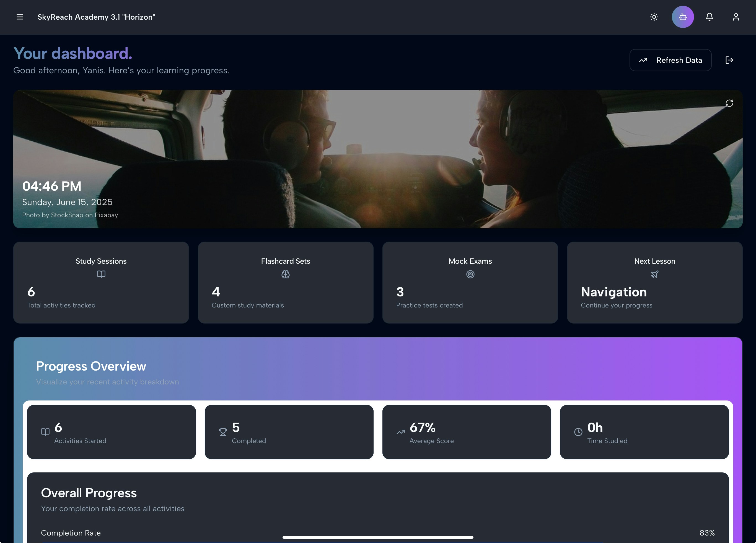Select the Study Sessions book icon
The width and height of the screenshot is (756, 543).
point(101,274)
